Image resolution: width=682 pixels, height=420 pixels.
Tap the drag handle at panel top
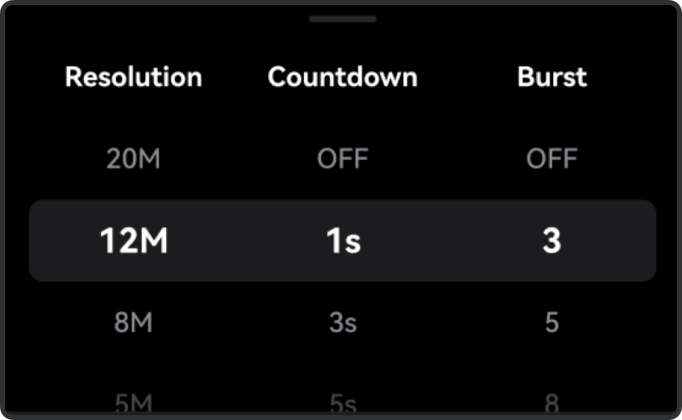coord(342,19)
